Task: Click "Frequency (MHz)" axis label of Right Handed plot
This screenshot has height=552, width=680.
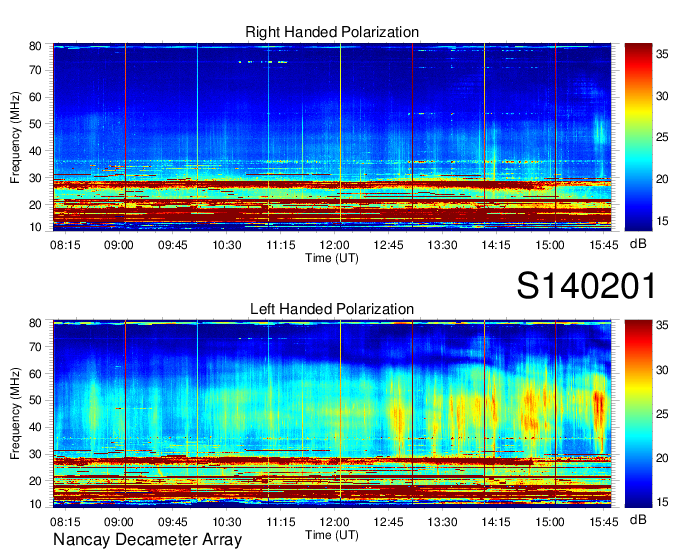Action: coord(15,137)
